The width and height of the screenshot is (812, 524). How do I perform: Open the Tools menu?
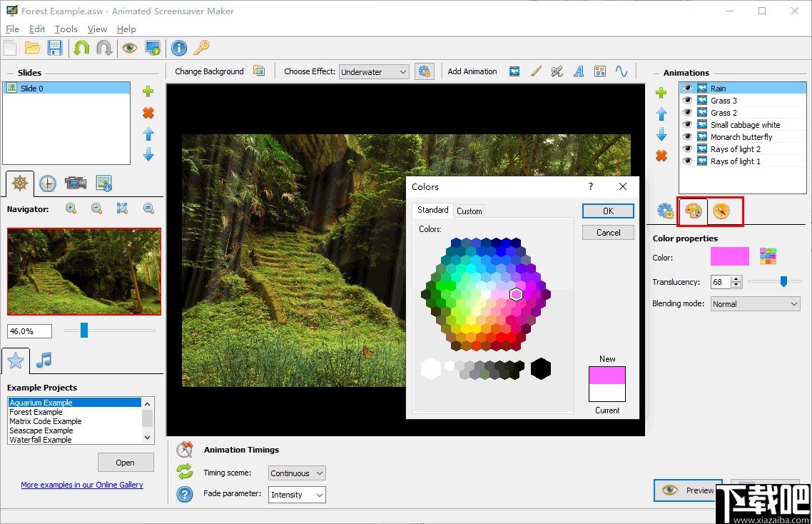(x=66, y=29)
